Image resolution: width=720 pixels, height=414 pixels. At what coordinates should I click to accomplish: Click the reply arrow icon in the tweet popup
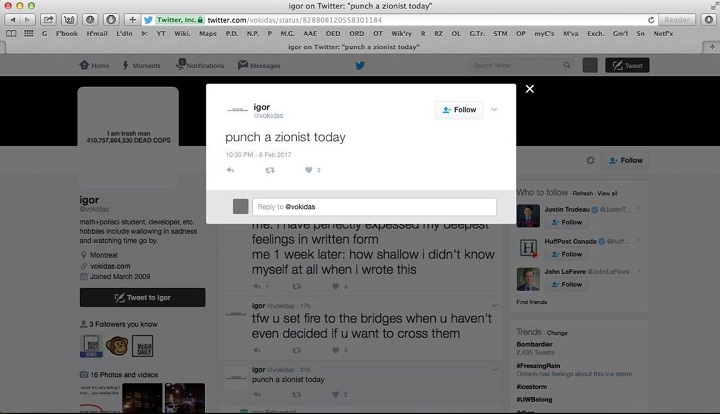(231, 170)
